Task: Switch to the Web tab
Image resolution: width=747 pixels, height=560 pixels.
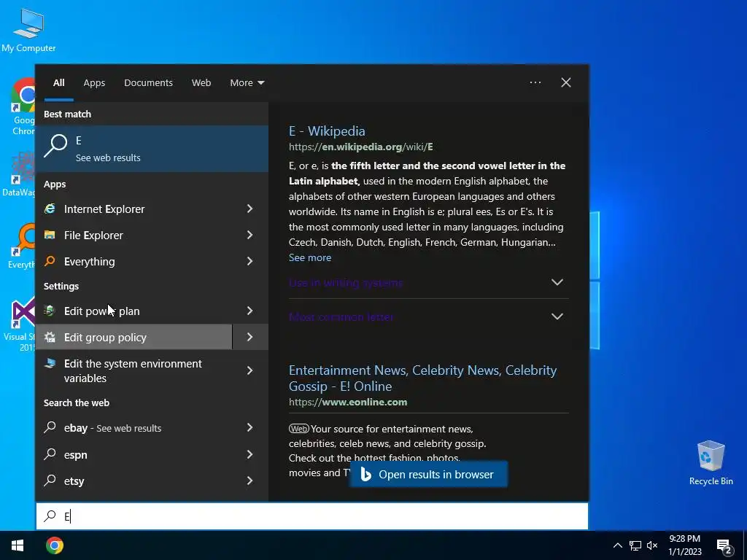Action: coord(201,83)
